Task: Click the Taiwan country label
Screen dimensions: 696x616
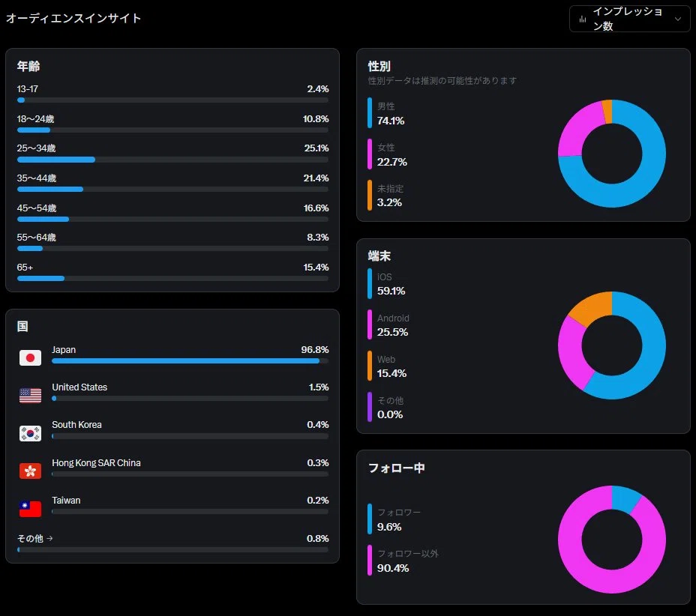Action: 66,501
